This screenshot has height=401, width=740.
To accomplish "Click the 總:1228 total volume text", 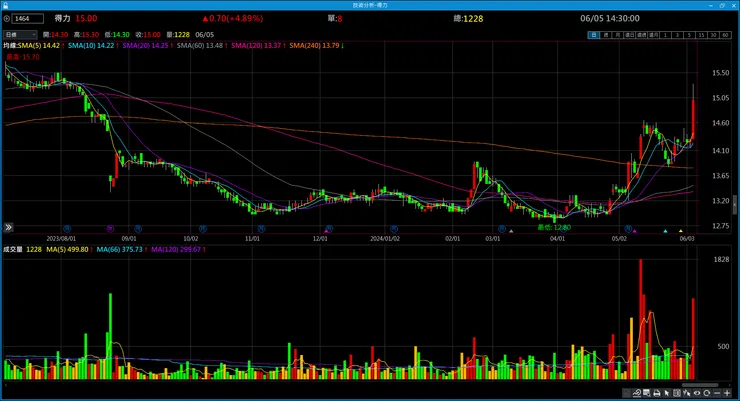I will point(468,18).
